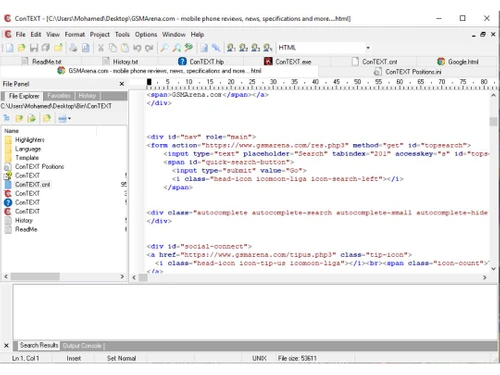This screenshot has width=500, height=375.
Task: Click the Paste clipboard icon
Action: click(x=125, y=48)
